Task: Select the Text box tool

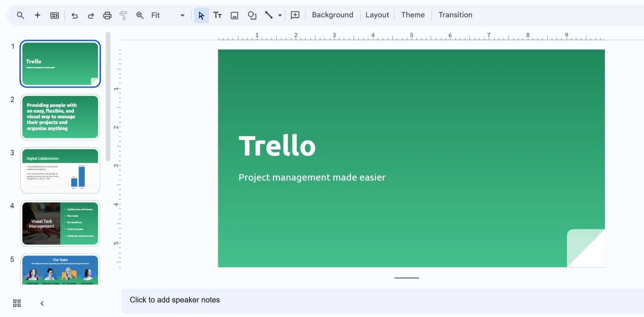Action: [x=217, y=15]
